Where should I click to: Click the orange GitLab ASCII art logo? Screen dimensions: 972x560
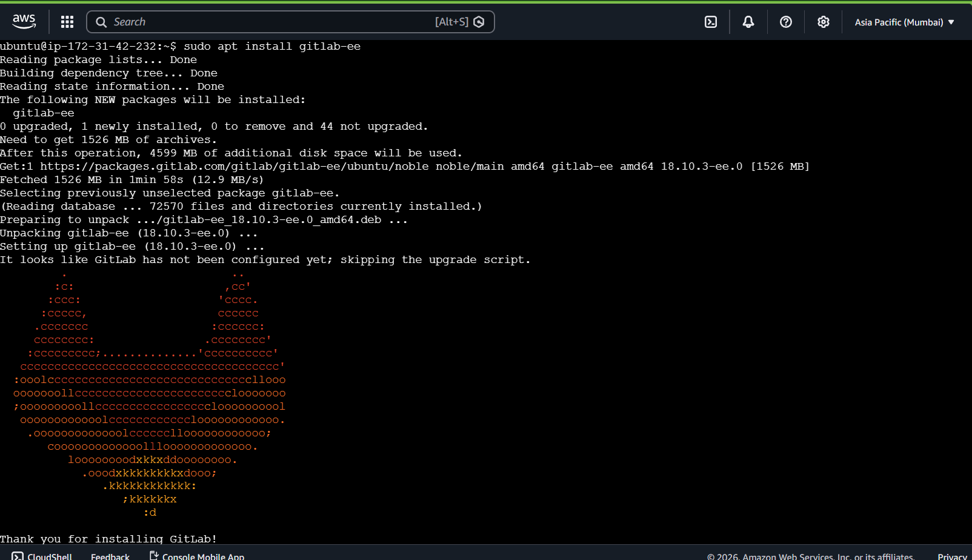(x=150, y=394)
